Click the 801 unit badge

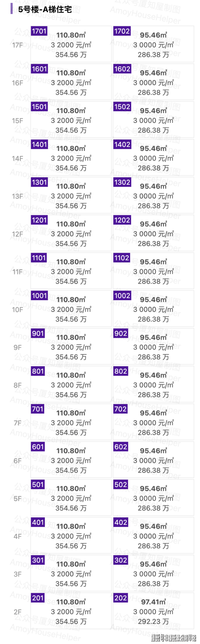pyautogui.click(x=38, y=371)
